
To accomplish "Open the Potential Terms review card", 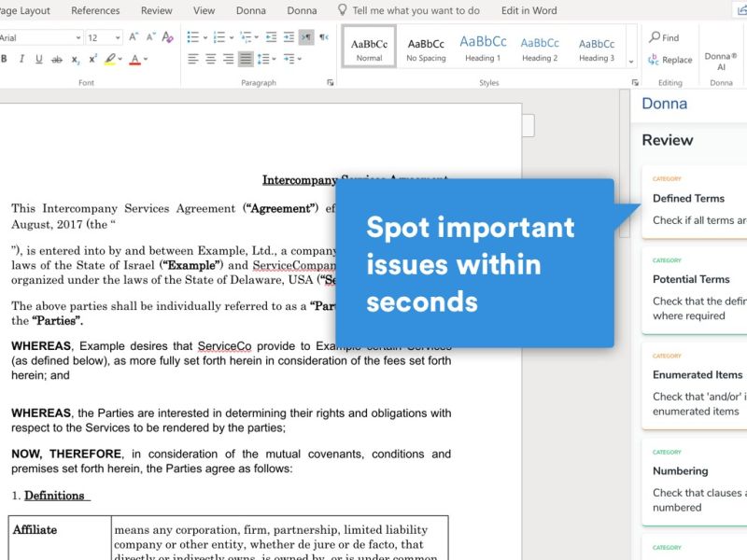I will [x=695, y=290].
